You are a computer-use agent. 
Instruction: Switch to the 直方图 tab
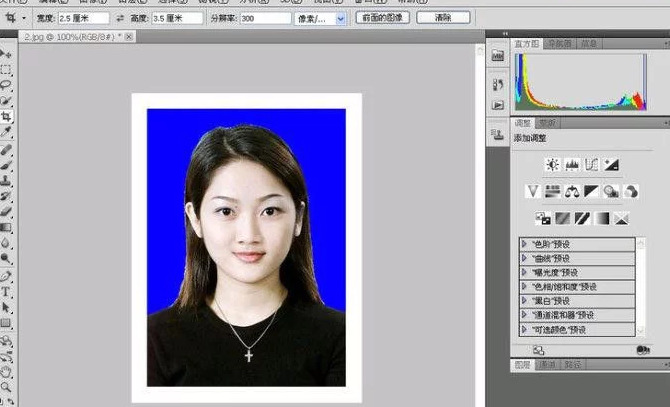527,44
